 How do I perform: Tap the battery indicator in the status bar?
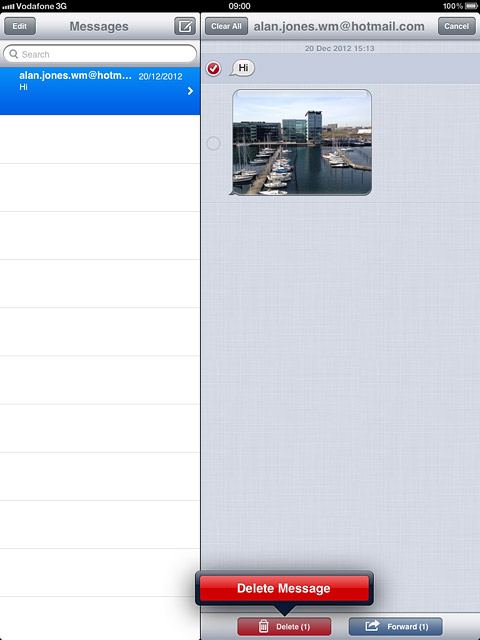point(471,6)
